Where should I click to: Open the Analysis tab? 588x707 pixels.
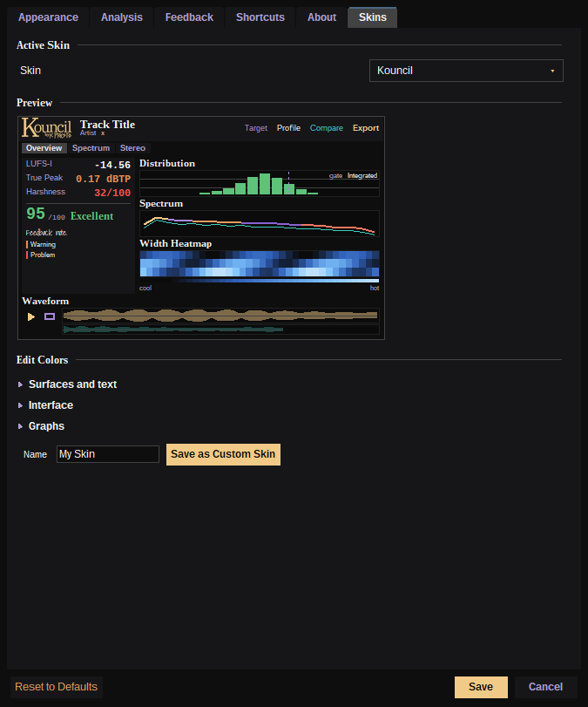[122, 17]
